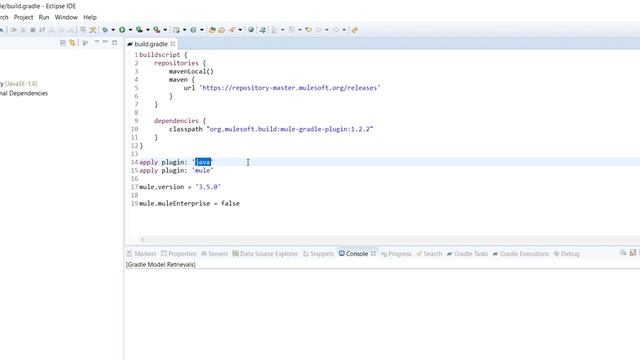This screenshot has width=640, height=360.
Task: Click the highlighted 'java' plugin text
Action: tap(203, 162)
